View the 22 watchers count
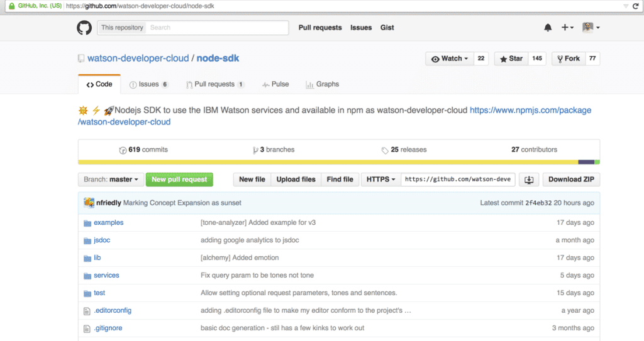The width and height of the screenshot is (644, 341). click(x=481, y=58)
